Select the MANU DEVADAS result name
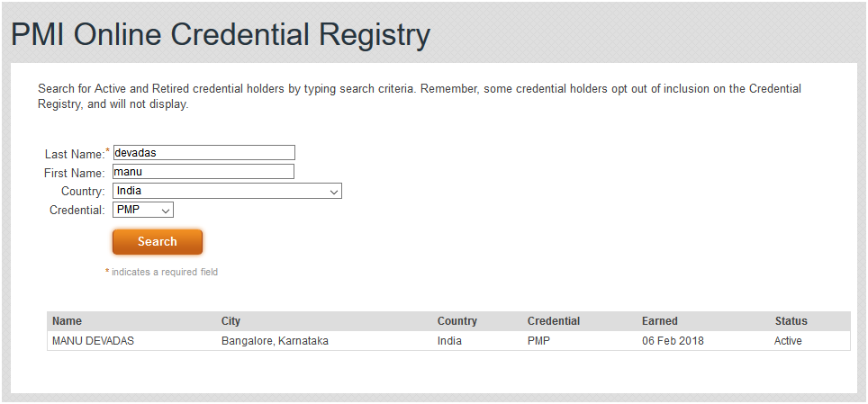The height and width of the screenshot is (404, 868). [93, 341]
